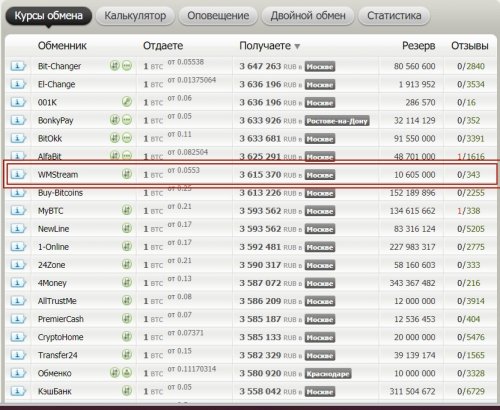Open info icon for PremierCash

point(18,318)
